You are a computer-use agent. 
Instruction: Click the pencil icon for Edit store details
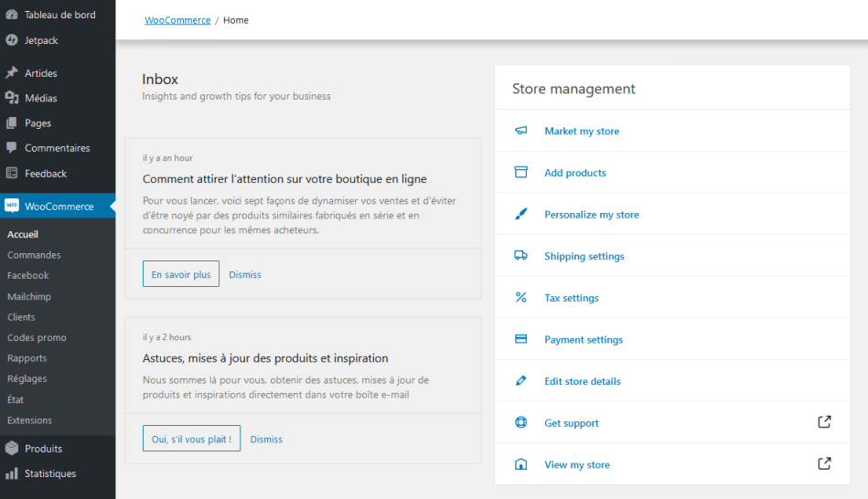point(521,381)
